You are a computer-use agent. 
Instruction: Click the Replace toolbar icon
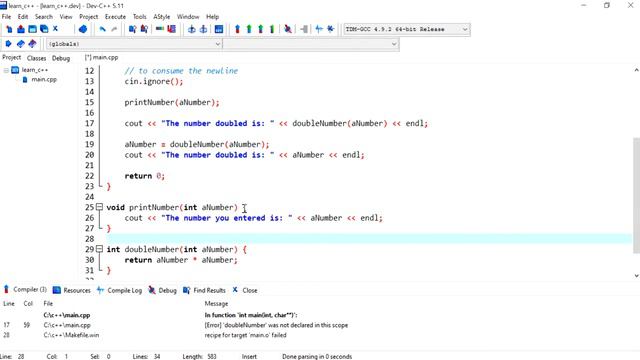(x=144, y=29)
